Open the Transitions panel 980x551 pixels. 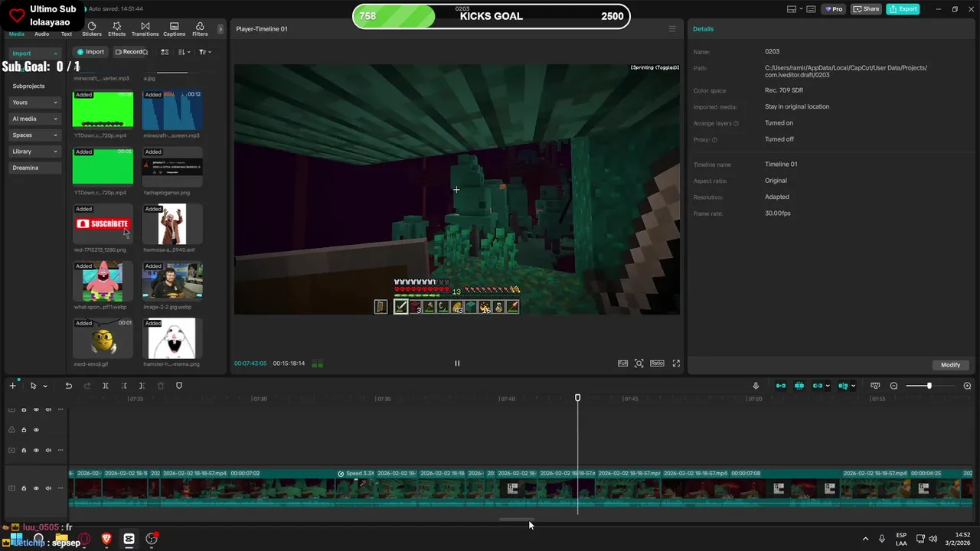(145, 29)
